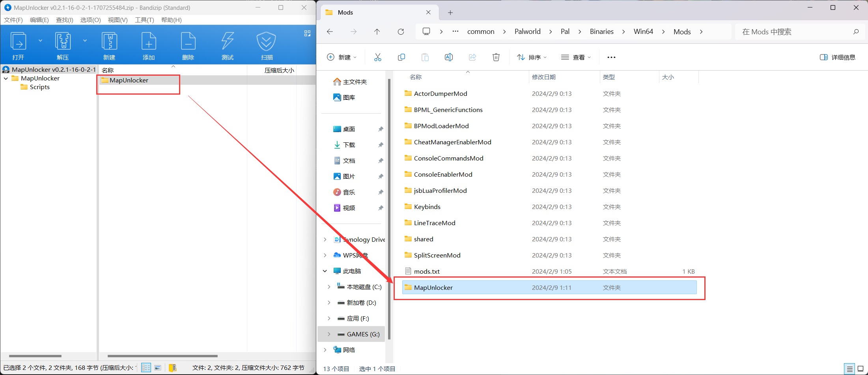
Task: Click the Scan (扫描) shield icon in Bandizip
Action: pyautogui.click(x=266, y=42)
